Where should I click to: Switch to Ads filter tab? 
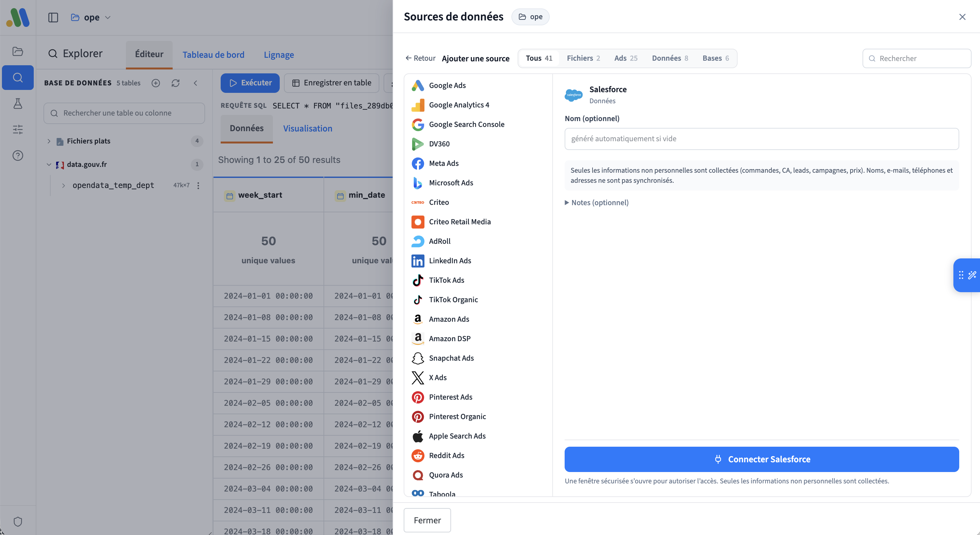click(x=626, y=58)
